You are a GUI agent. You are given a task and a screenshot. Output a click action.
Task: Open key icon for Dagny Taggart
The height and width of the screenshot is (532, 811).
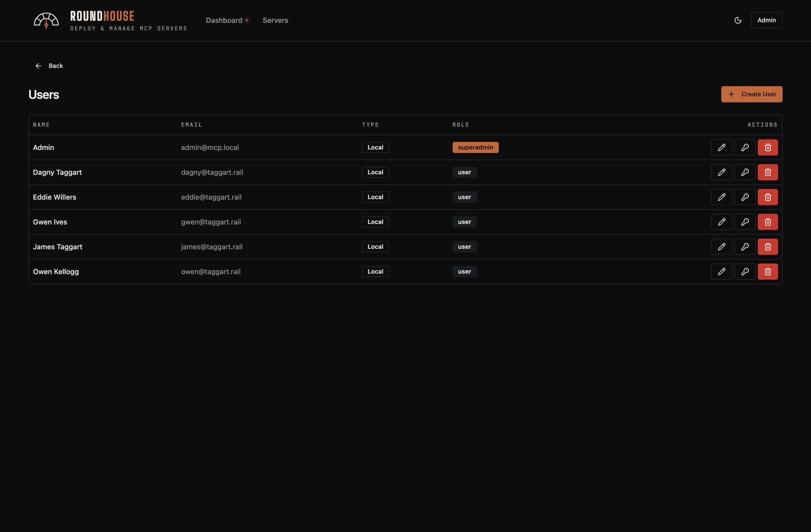pyautogui.click(x=745, y=172)
